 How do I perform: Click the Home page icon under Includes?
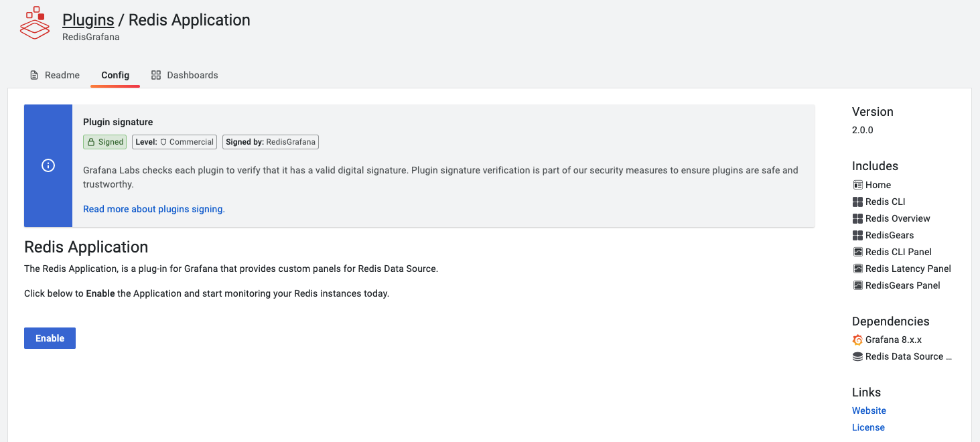(x=857, y=185)
